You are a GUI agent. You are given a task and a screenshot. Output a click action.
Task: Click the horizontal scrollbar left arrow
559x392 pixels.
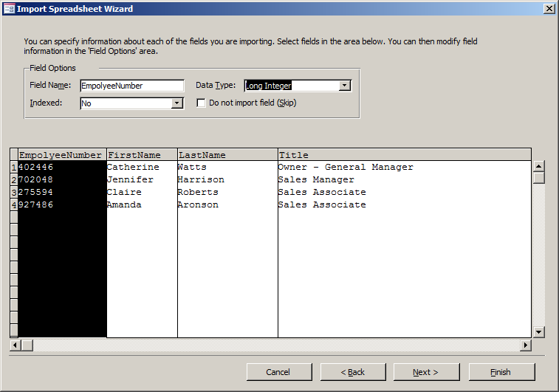click(16, 345)
